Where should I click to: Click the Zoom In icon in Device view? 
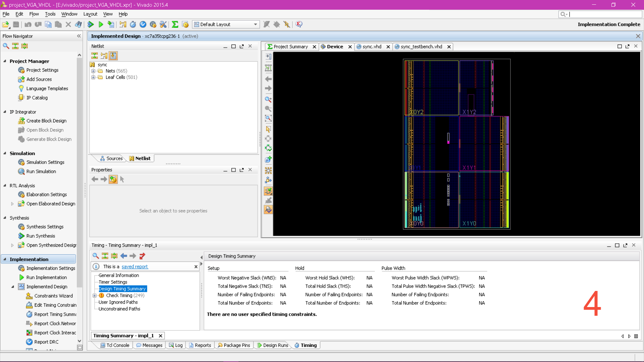pyautogui.click(x=268, y=99)
